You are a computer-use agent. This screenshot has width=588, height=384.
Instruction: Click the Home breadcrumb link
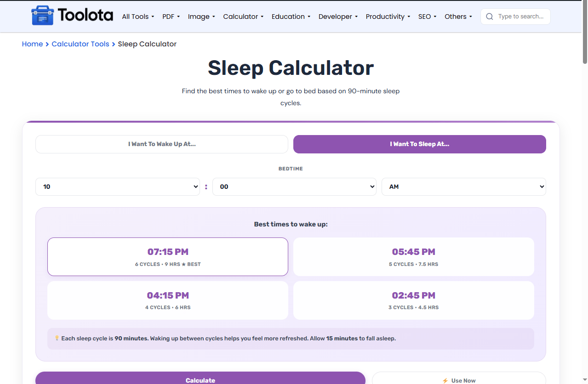[32, 44]
